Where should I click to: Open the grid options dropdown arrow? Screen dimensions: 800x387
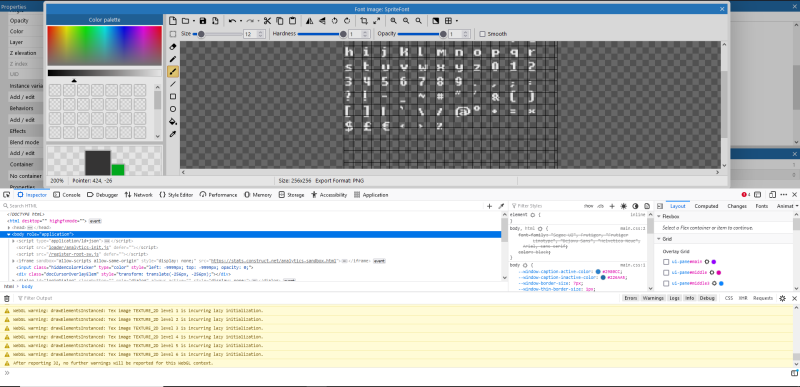pyautogui.click(x=457, y=21)
